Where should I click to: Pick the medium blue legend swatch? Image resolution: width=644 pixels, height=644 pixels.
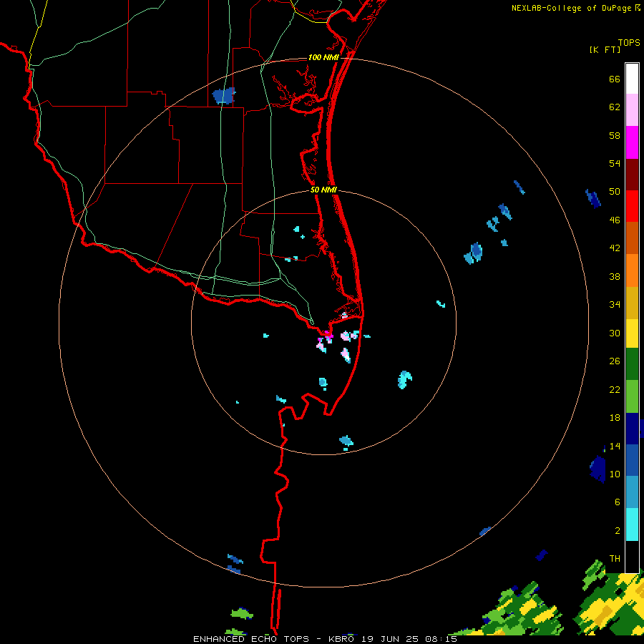(x=632, y=460)
